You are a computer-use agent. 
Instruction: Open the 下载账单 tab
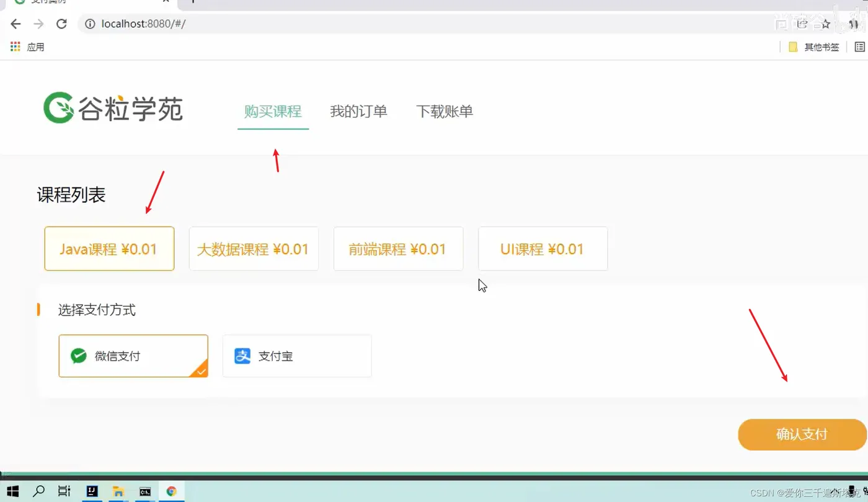pyautogui.click(x=445, y=112)
